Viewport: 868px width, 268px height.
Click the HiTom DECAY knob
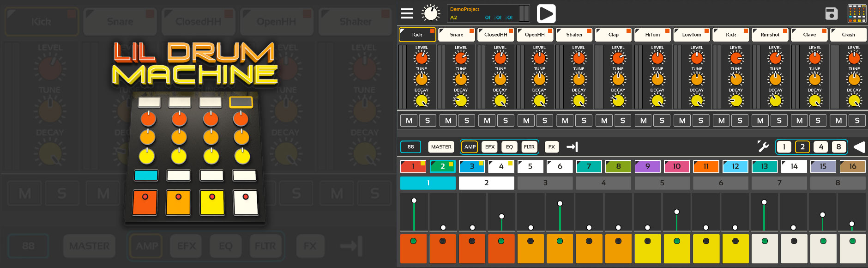657,100
